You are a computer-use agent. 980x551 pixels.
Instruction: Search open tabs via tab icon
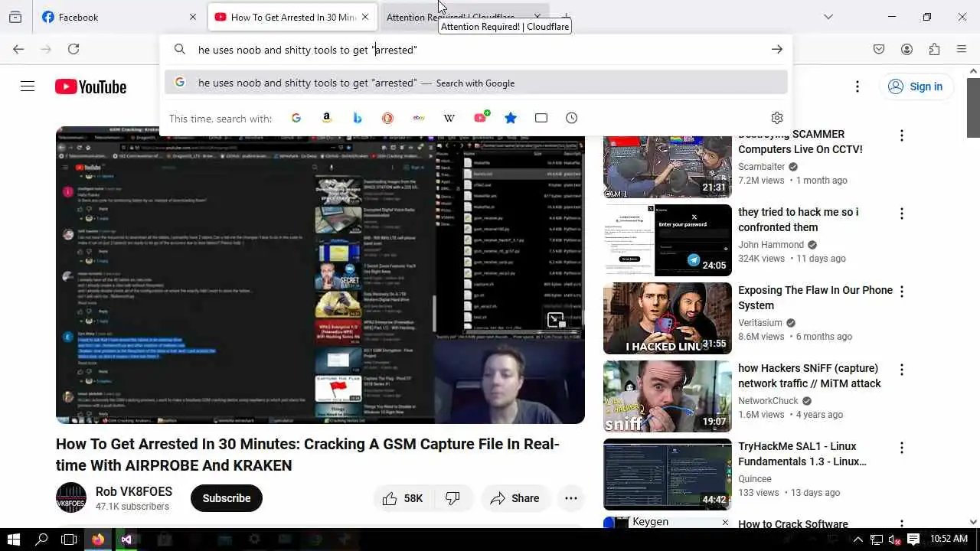coord(541,118)
